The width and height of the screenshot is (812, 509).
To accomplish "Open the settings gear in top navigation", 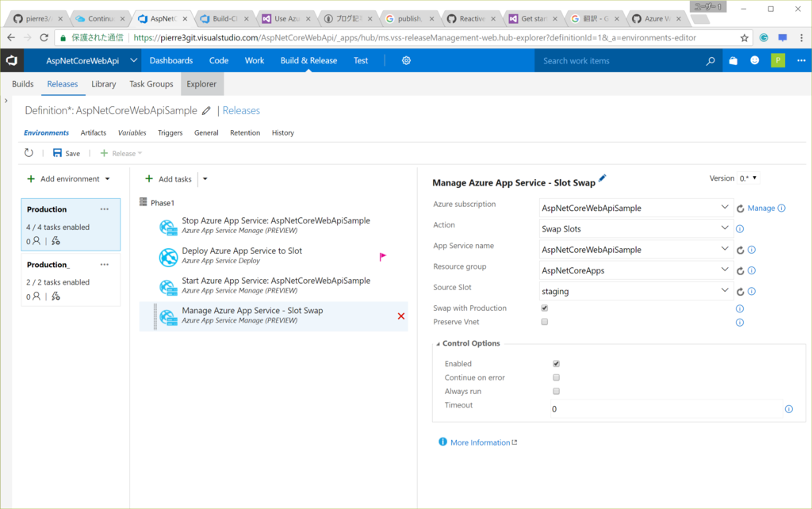I will (406, 60).
